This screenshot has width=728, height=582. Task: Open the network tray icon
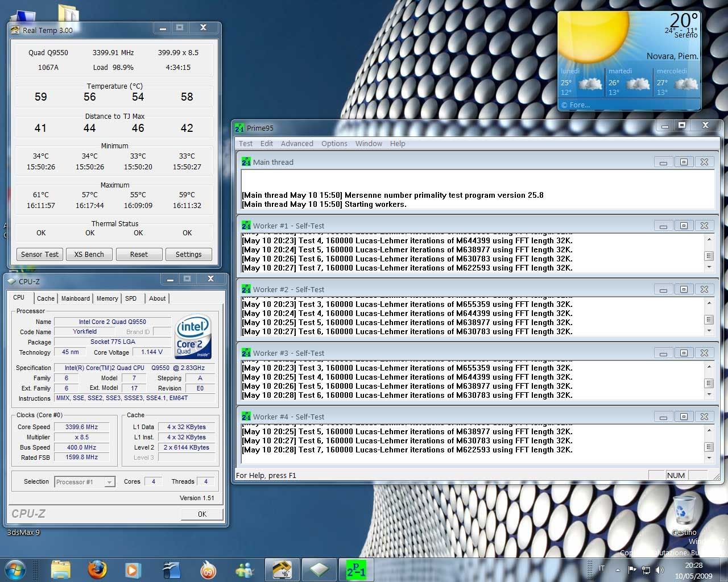pyautogui.click(x=646, y=569)
